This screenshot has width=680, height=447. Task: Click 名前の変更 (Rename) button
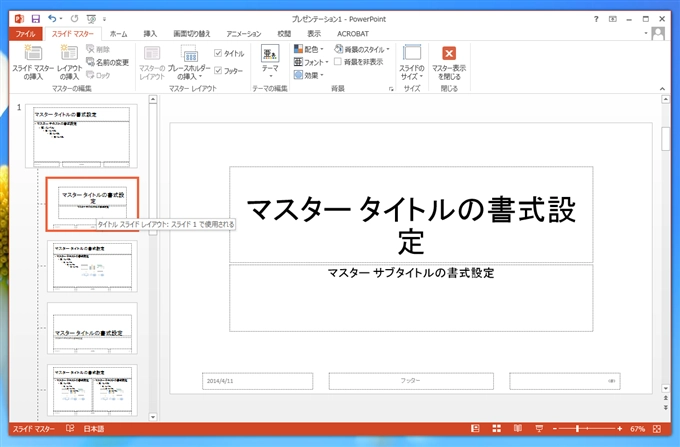click(x=108, y=62)
